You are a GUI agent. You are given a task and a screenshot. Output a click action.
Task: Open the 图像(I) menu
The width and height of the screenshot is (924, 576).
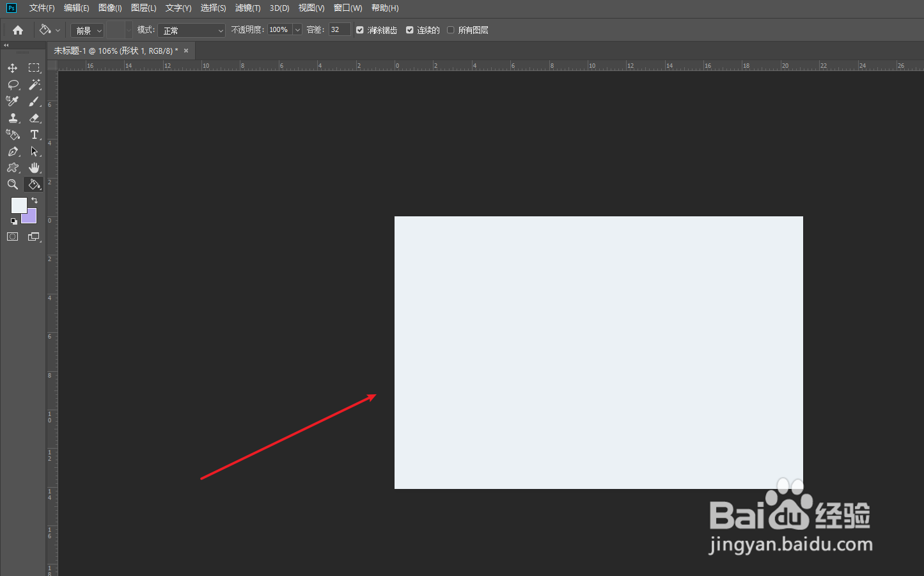(110, 8)
